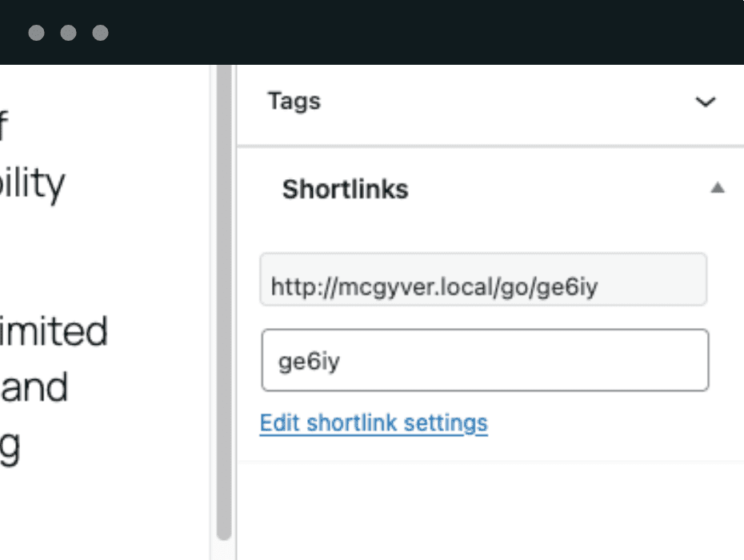Click the Shortlinks panel heading

345,190
